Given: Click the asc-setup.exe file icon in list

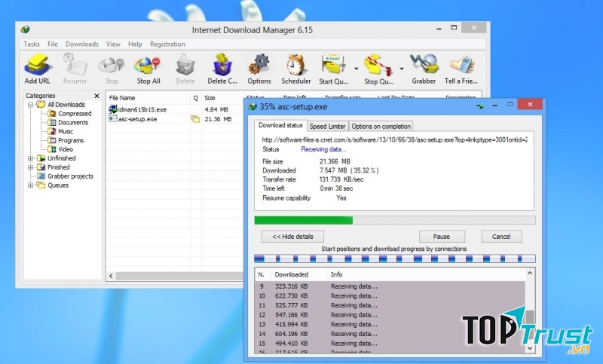Looking at the screenshot, I should click(x=112, y=119).
